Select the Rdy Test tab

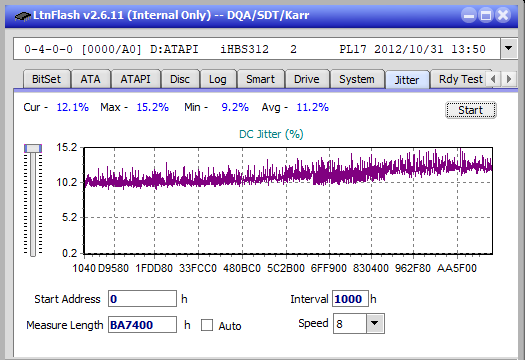[x=461, y=79]
